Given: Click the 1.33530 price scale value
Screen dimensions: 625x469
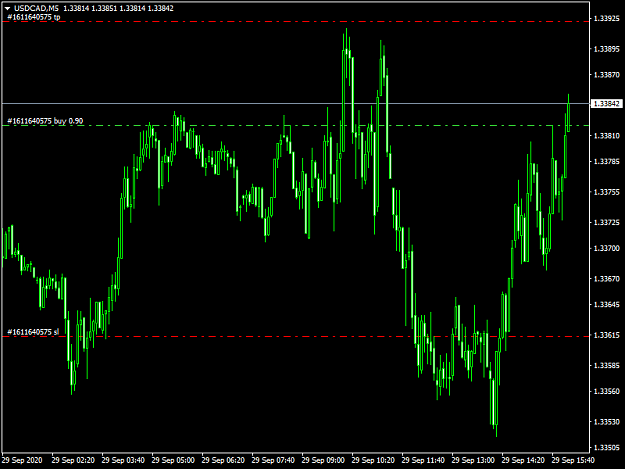Looking at the screenshot, I should [x=607, y=422].
